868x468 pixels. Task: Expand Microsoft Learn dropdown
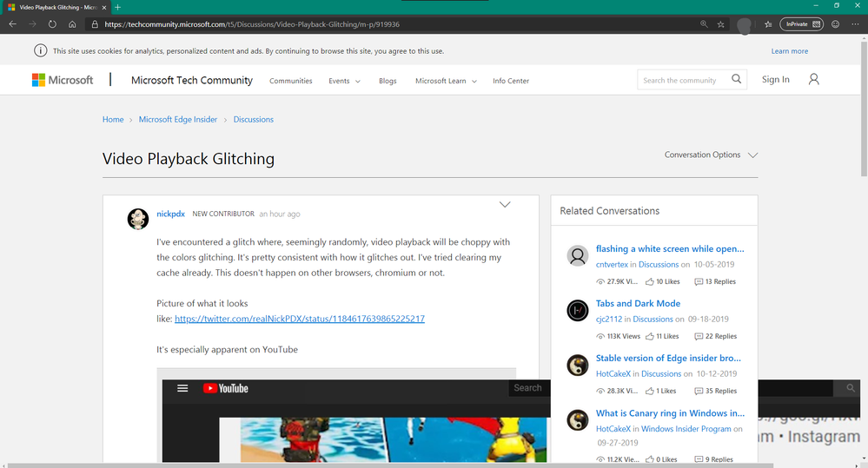click(446, 81)
